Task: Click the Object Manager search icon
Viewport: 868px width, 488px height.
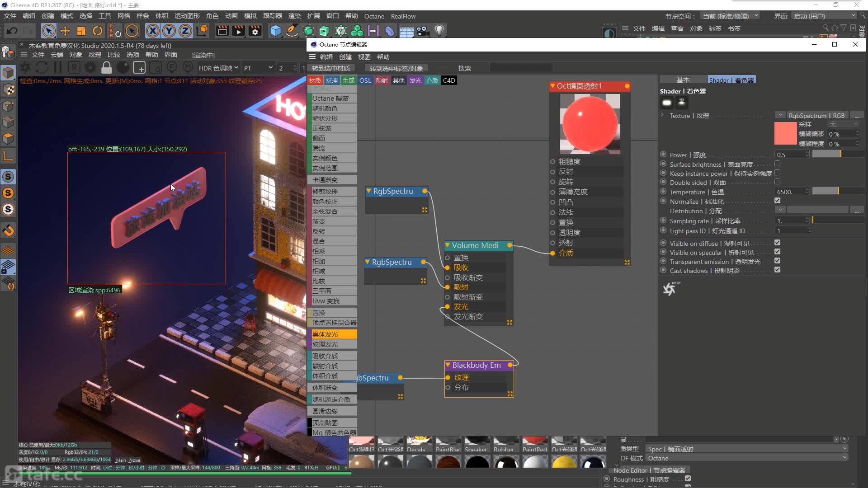Action: (x=826, y=28)
